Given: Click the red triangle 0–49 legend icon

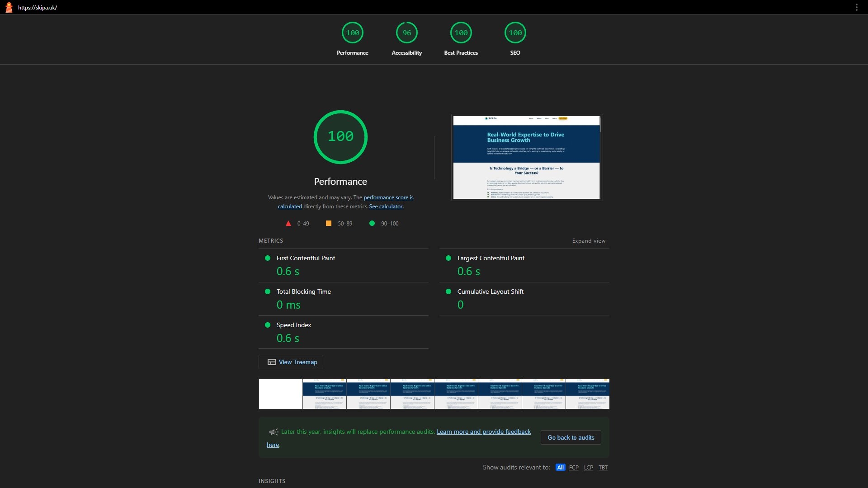Looking at the screenshot, I should [288, 223].
